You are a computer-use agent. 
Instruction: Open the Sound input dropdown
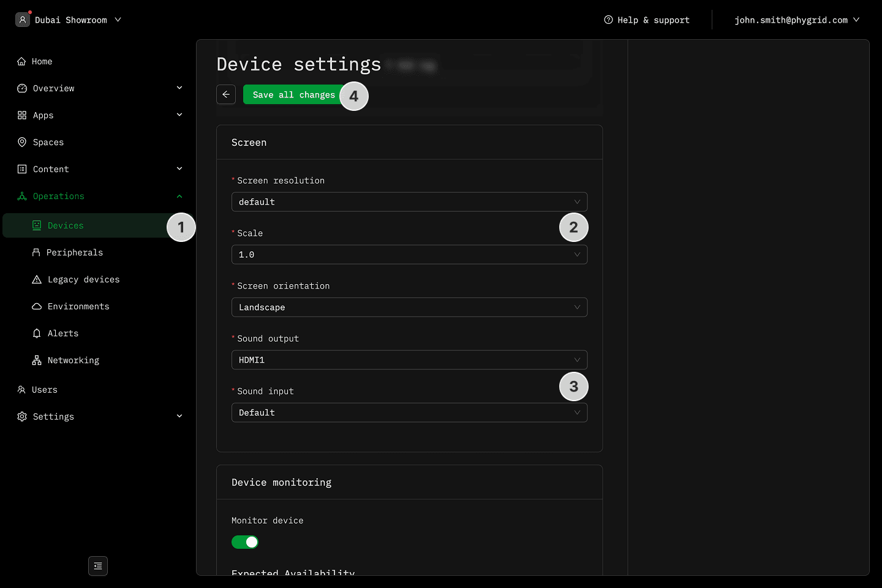tap(409, 413)
